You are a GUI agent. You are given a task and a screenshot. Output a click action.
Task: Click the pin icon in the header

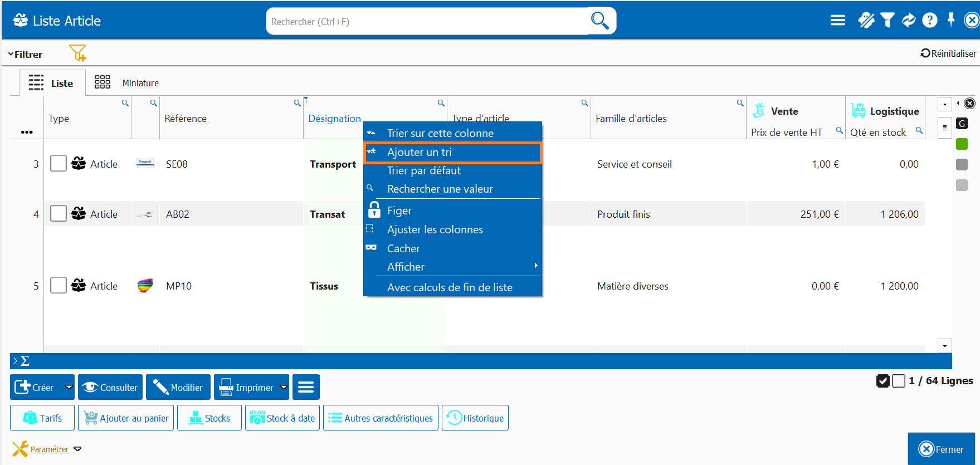(x=951, y=20)
